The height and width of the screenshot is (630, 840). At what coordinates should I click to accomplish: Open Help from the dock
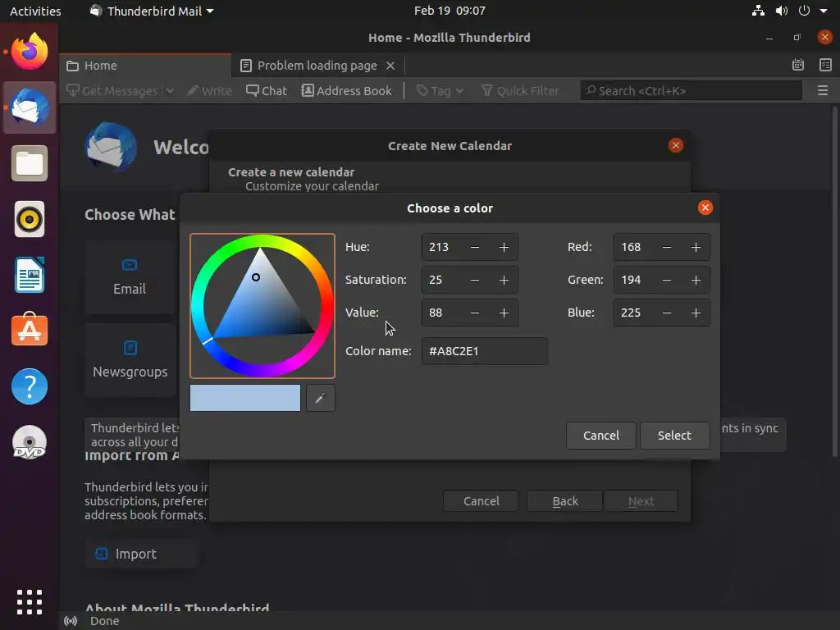(30, 386)
